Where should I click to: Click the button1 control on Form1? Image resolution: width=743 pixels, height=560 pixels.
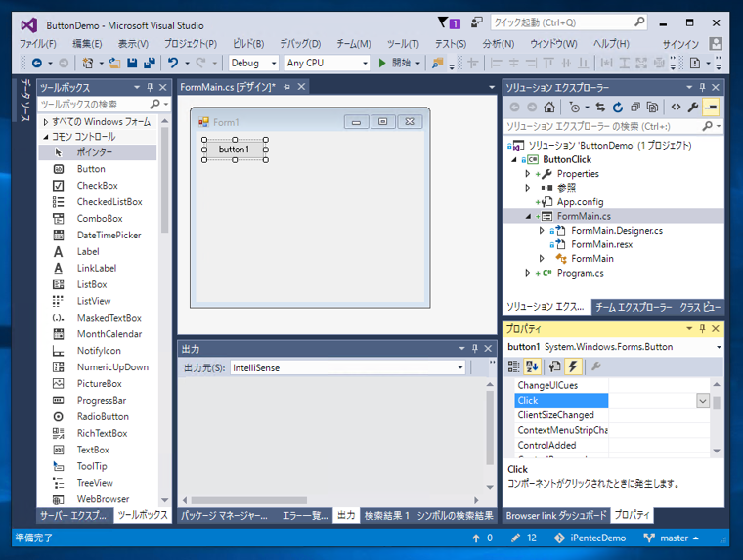point(235,150)
